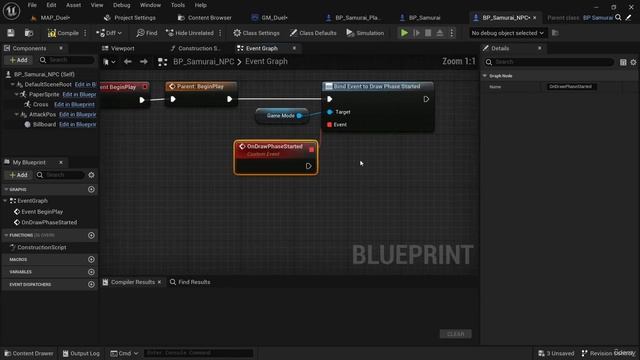Switch to the GM_Duel tab
640x360 pixels.
(269, 18)
